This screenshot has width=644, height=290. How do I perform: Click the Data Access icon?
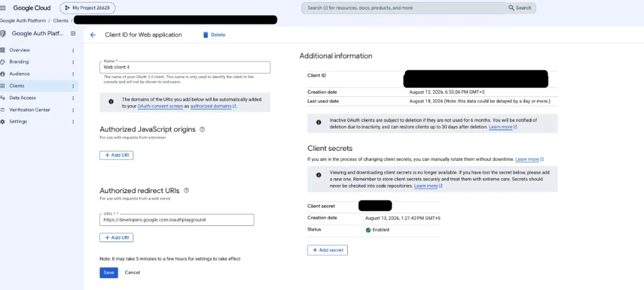point(3,98)
